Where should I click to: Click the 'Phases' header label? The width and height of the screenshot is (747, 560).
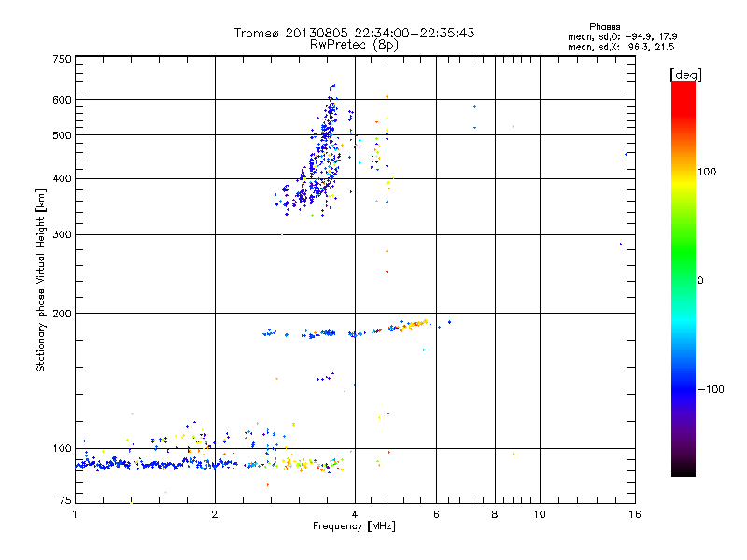tap(604, 27)
